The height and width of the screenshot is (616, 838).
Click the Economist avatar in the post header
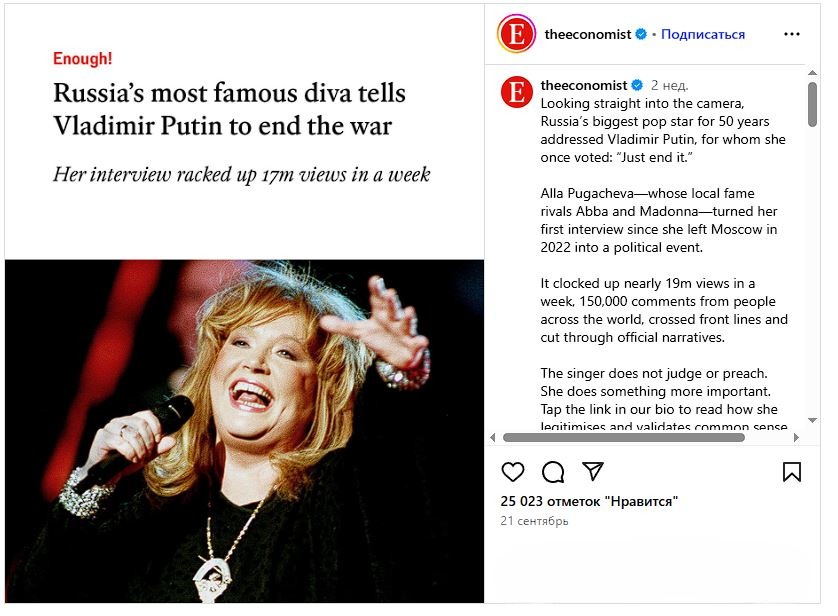point(517,34)
